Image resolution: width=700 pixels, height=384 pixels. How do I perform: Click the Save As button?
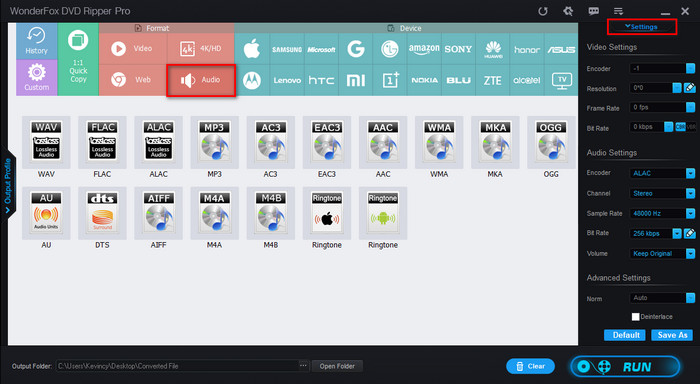point(672,335)
